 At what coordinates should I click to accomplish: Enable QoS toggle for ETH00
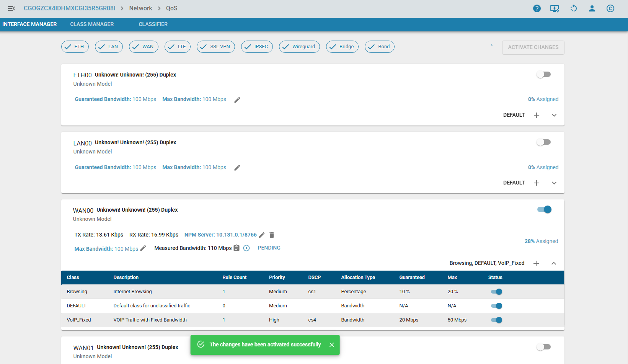click(543, 75)
